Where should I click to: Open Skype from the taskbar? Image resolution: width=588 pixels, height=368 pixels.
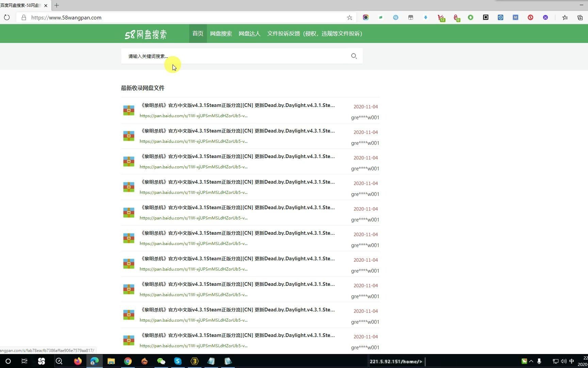click(178, 361)
